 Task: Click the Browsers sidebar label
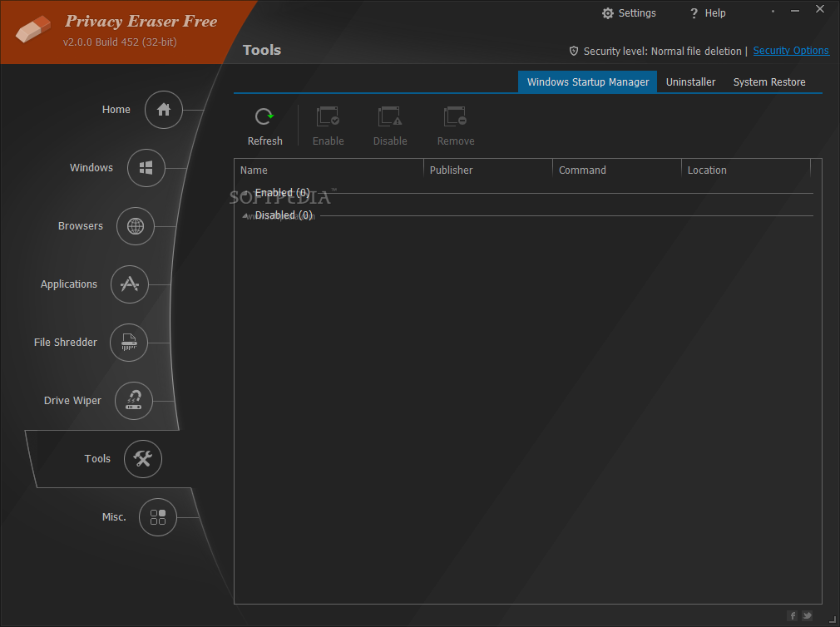coord(81,226)
